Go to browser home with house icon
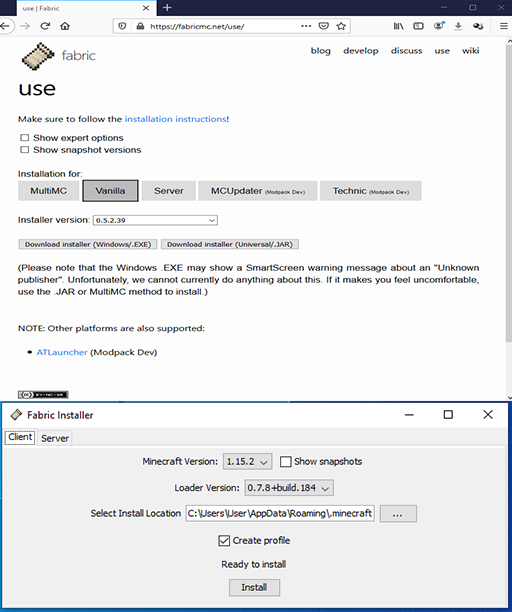 tap(65, 26)
